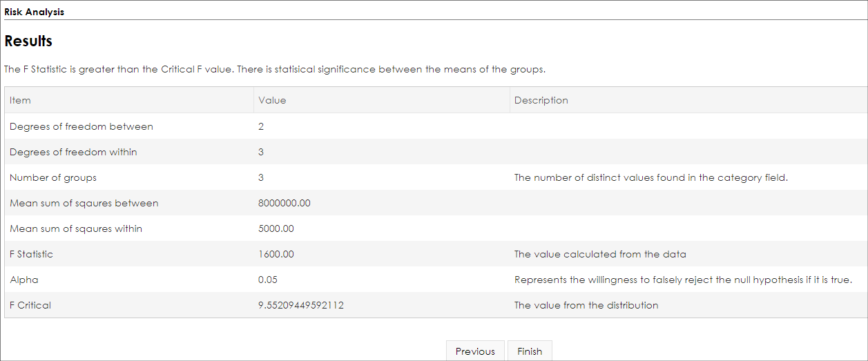
Task: Click the description 'The value from the distribution'
Action: (x=586, y=305)
